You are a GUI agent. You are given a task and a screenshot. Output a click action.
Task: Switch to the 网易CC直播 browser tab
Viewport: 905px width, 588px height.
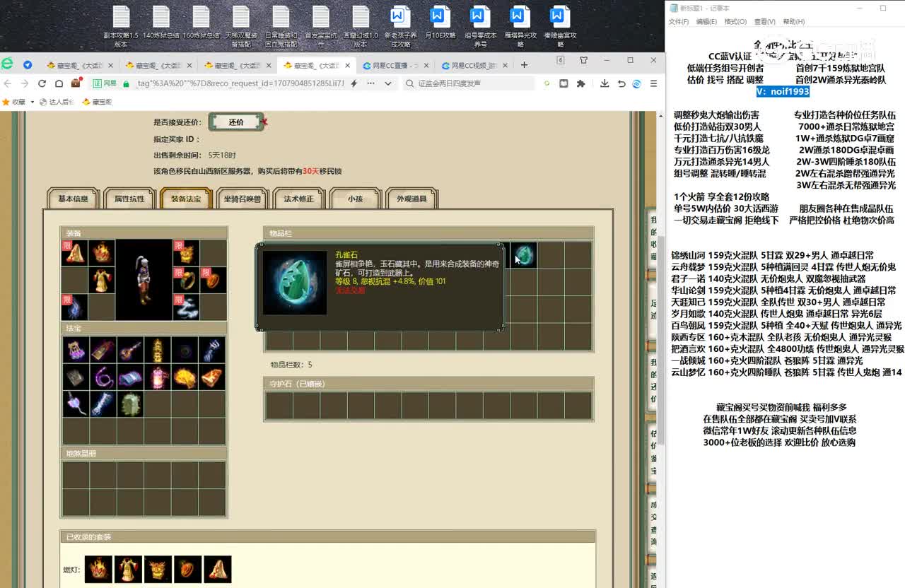pos(395,65)
